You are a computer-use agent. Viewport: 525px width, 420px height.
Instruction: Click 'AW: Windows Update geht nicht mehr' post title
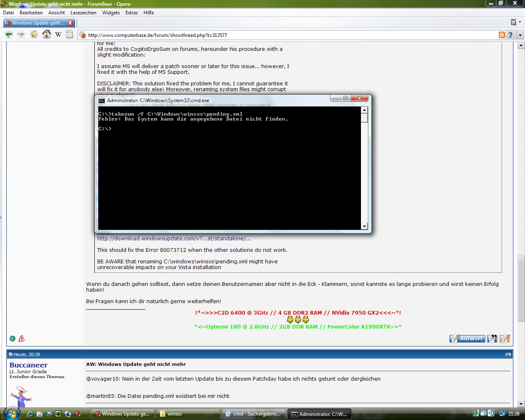[136, 364]
